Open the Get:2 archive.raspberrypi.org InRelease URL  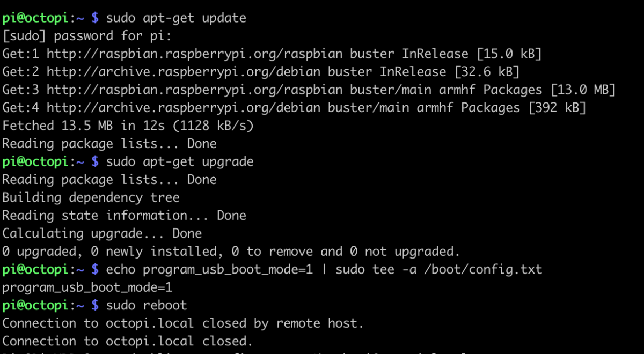[184, 72]
